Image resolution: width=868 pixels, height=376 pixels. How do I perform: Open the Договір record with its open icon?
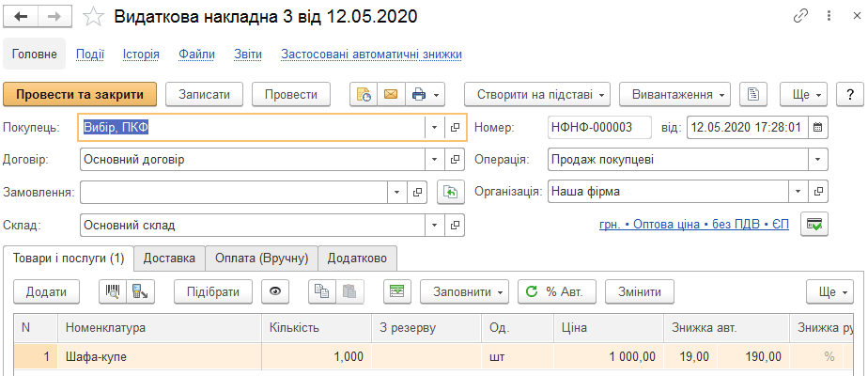click(x=455, y=160)
